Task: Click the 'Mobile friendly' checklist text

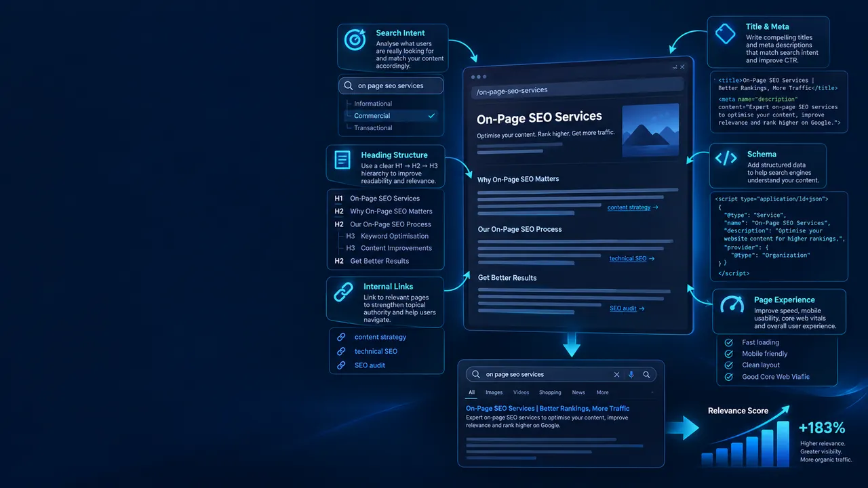Action: pos(765,354)
